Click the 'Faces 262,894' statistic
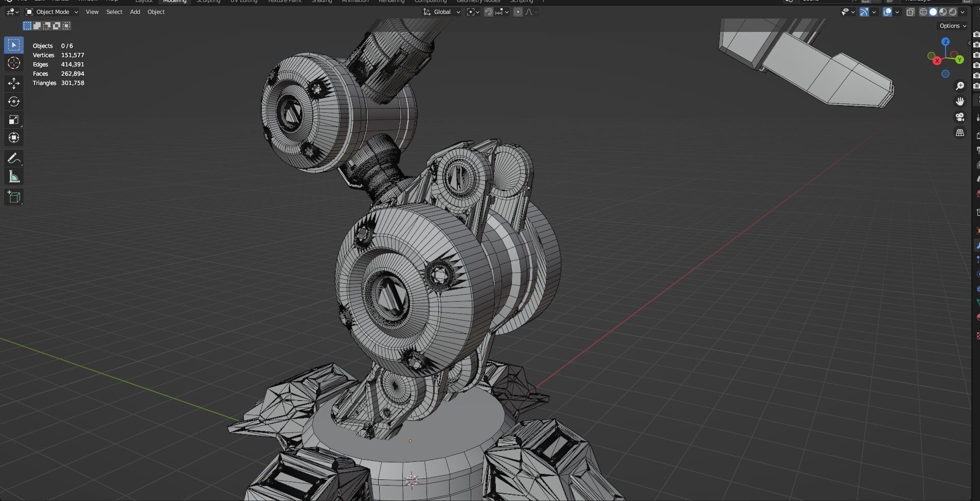The height and width of the screenshot is (501, 980). (x=58, y=74)
